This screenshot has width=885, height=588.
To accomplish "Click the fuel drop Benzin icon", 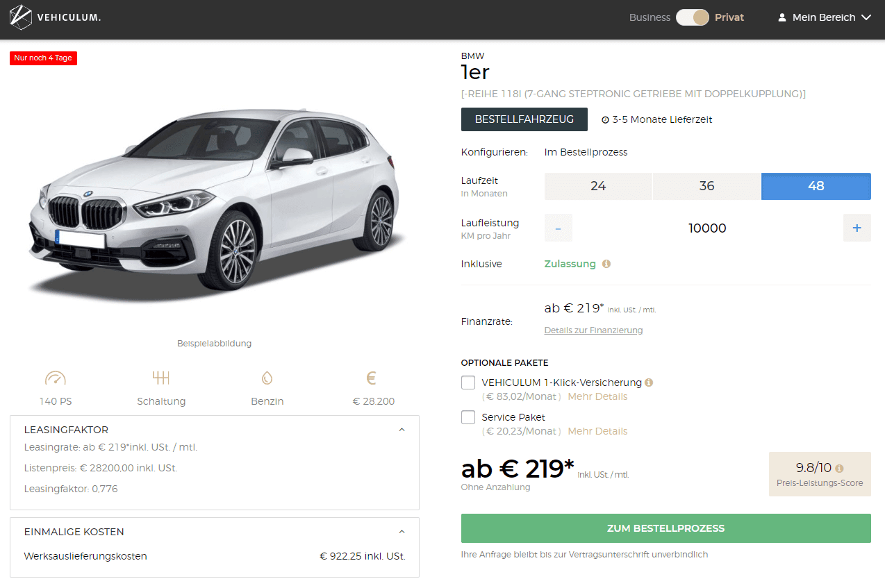I will click(267, 378).
